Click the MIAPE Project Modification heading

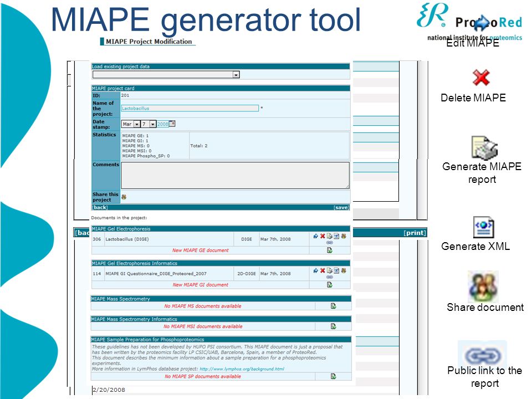point(149,42)
